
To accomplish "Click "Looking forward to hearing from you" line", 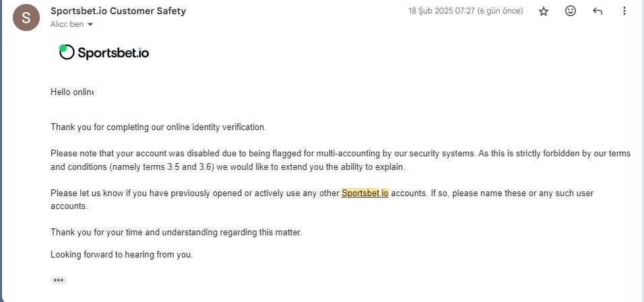I will tap(121, 255).
